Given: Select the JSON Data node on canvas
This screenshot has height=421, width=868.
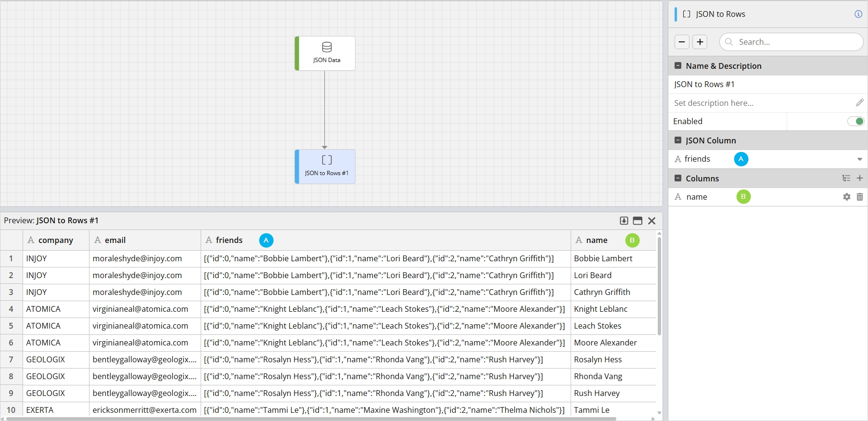Looking at the screenshot, I should (325, 53).
